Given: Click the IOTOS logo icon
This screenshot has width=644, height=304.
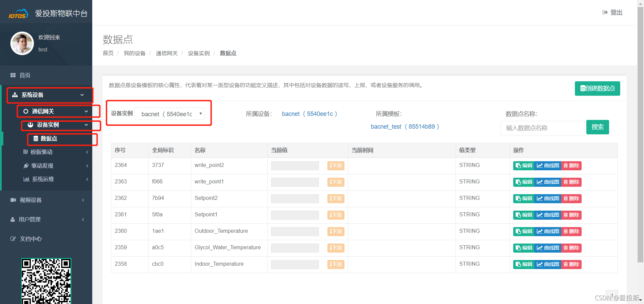Looking at the screenshot, I should coord(18,14).
